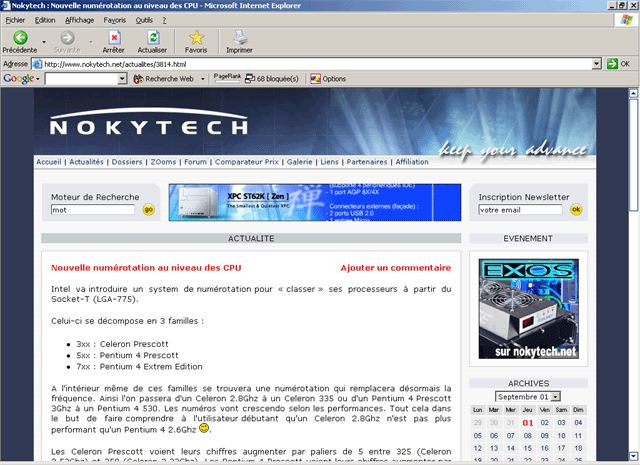
Task: Click the Windows flag logo icon
Action: pyautogui.click(x=627, y=20)
